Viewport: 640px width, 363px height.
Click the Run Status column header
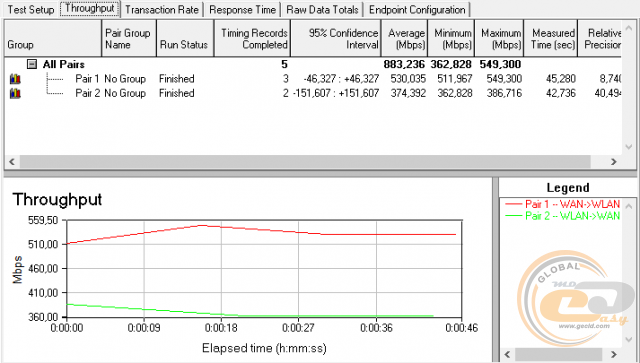(x=185, y=38)
